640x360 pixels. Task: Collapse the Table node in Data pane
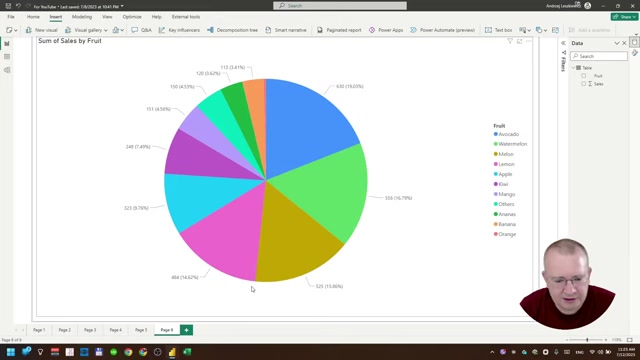(573, 68)
